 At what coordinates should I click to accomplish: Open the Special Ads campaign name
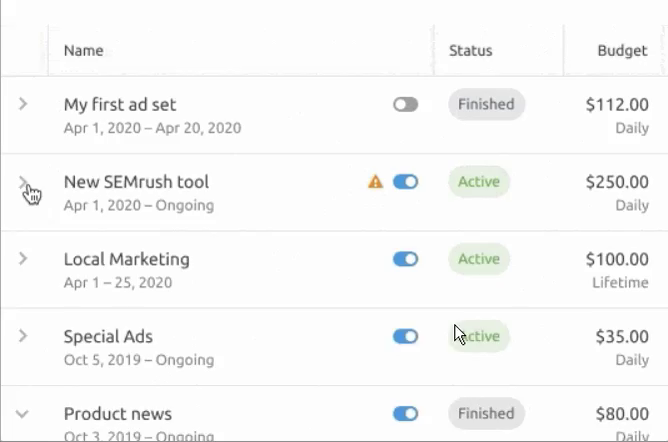(x=108, y=337)
